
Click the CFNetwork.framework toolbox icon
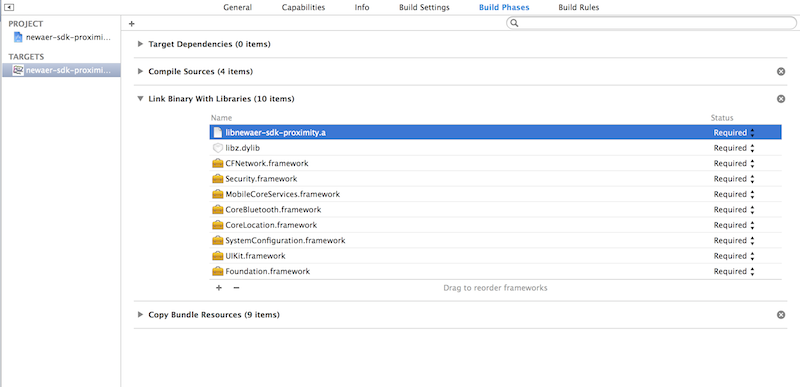(x=218, y=164)
